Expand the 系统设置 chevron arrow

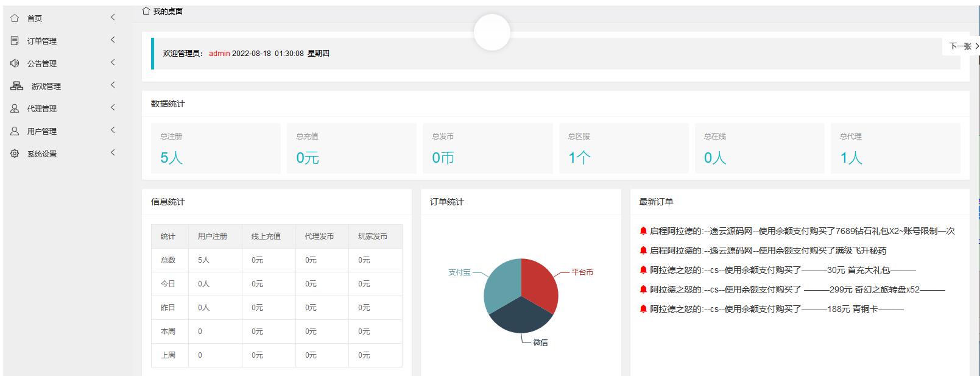[x=113, y=153]
